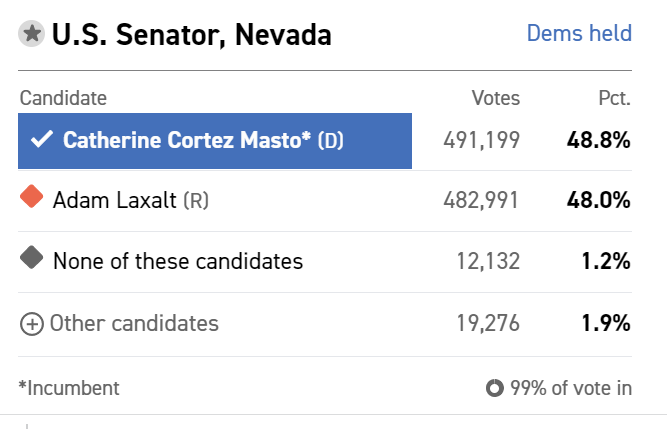Click the Pct. column header

coord(615,98)
